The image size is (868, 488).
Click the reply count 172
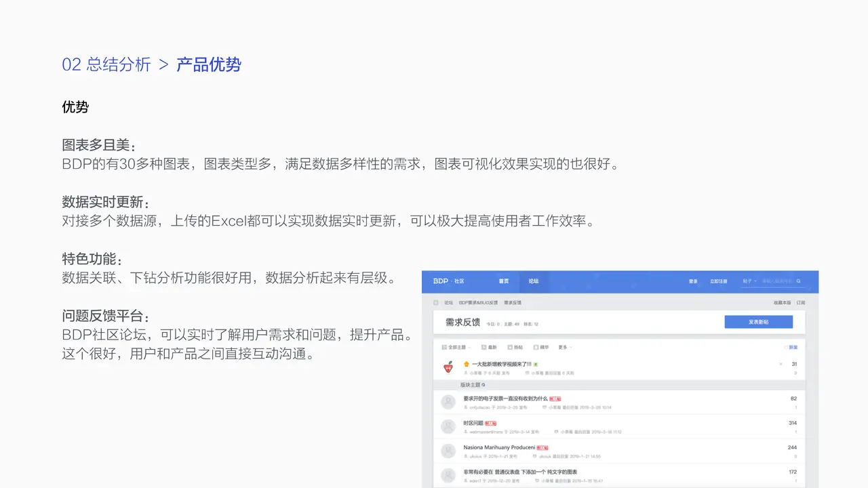pos(793,472)
